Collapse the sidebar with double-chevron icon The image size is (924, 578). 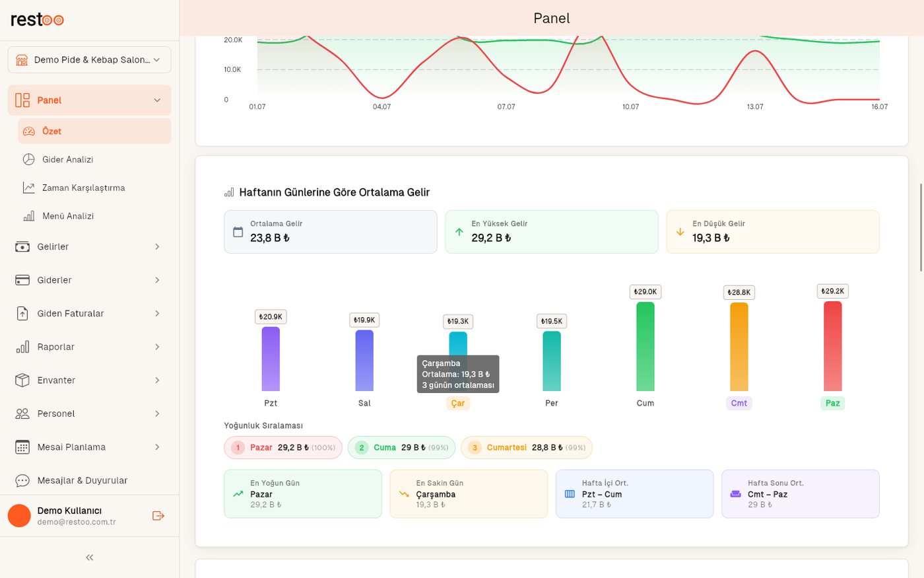pos(90,558)
